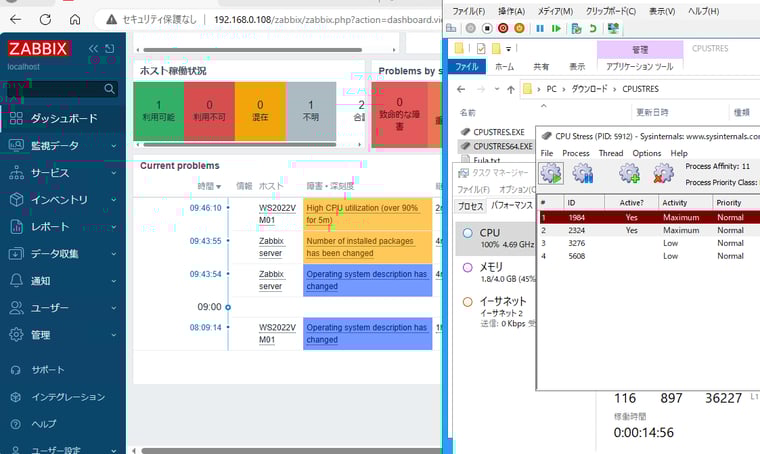Viewport: 760px width, 454px height.
Task: Open browser home page icon
Action: 75,19
